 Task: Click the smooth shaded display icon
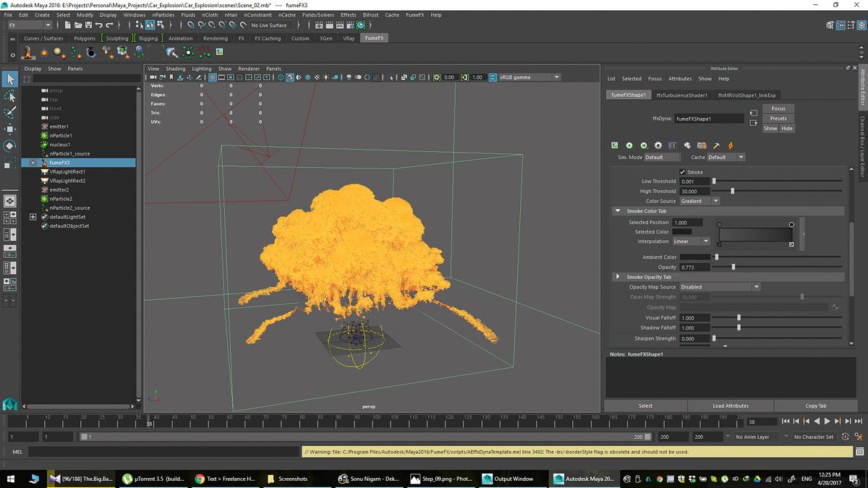click(x=290, y=77)
